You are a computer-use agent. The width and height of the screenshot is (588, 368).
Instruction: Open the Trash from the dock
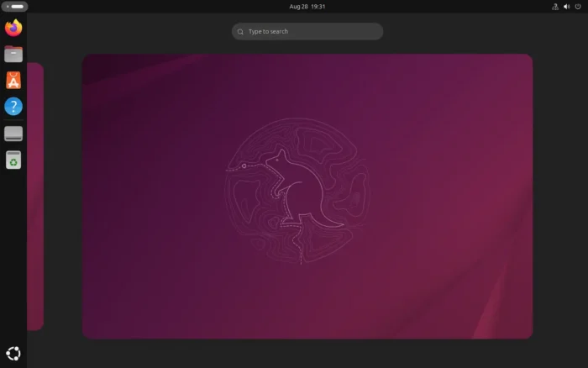click(13, 160)
